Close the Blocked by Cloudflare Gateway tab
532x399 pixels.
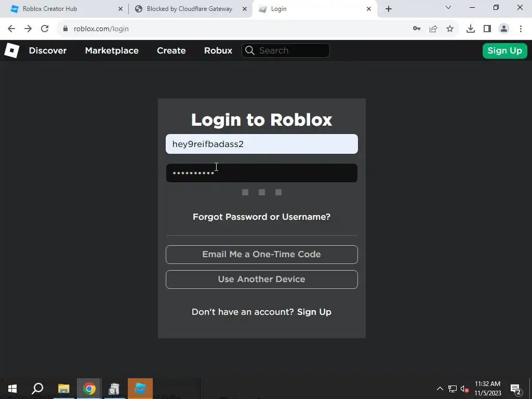coord(245,9)
